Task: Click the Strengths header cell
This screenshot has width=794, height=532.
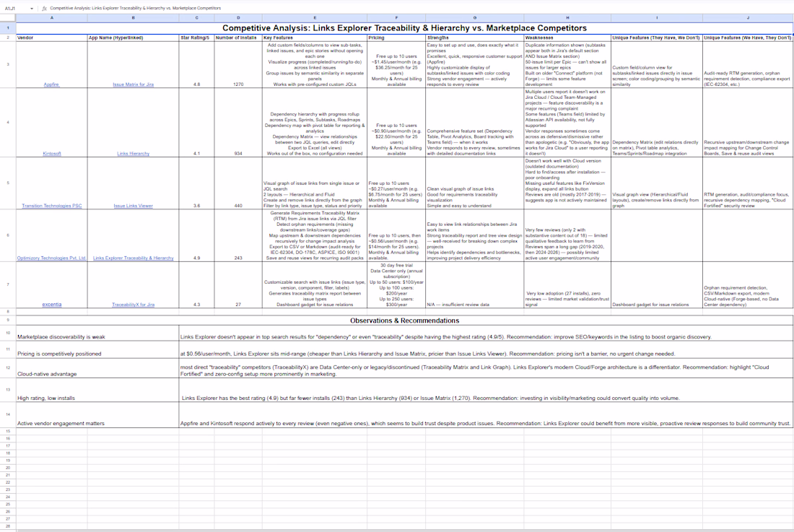Action: 474,38
